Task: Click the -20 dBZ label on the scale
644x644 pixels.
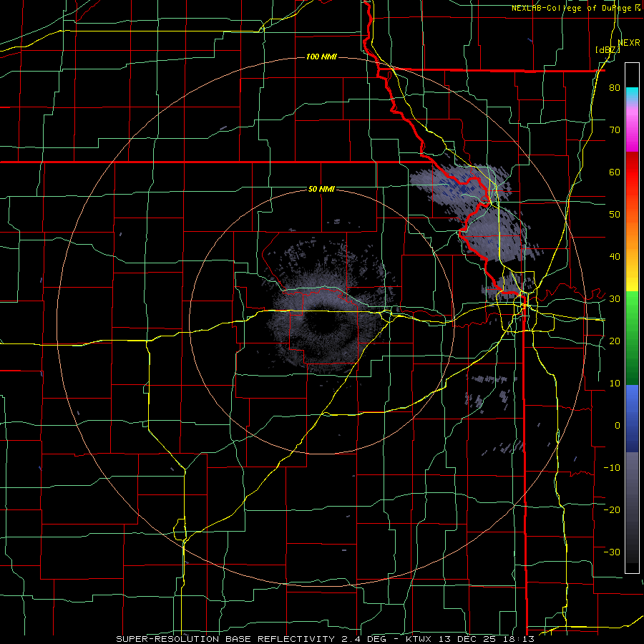Action: [612, 509]
